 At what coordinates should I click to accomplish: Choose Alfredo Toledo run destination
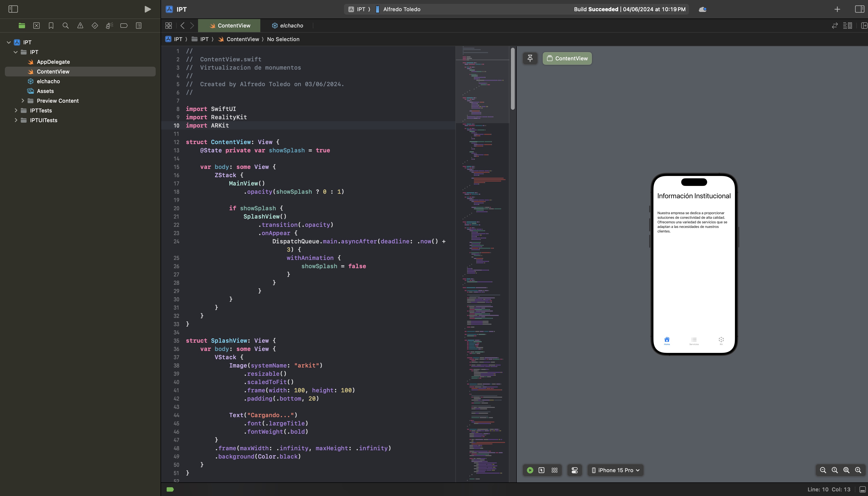tap(398, 9)
